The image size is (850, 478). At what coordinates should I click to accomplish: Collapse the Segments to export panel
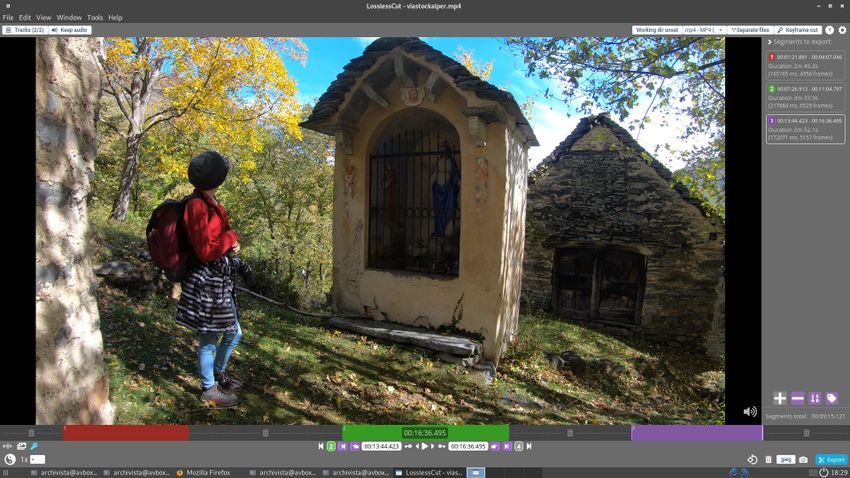tap(769, 42)
